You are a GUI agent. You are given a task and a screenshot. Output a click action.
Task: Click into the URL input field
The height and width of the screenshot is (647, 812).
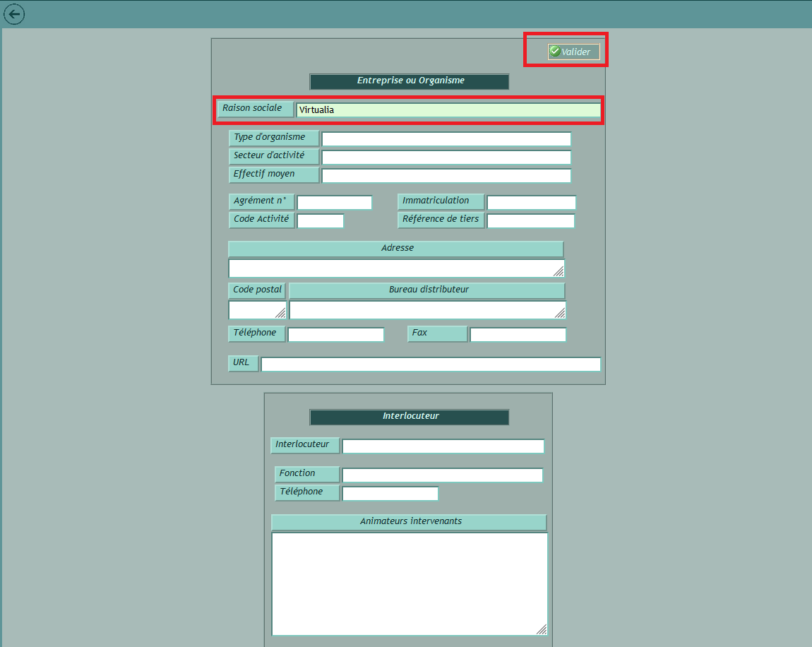click(x=430, y=364)
